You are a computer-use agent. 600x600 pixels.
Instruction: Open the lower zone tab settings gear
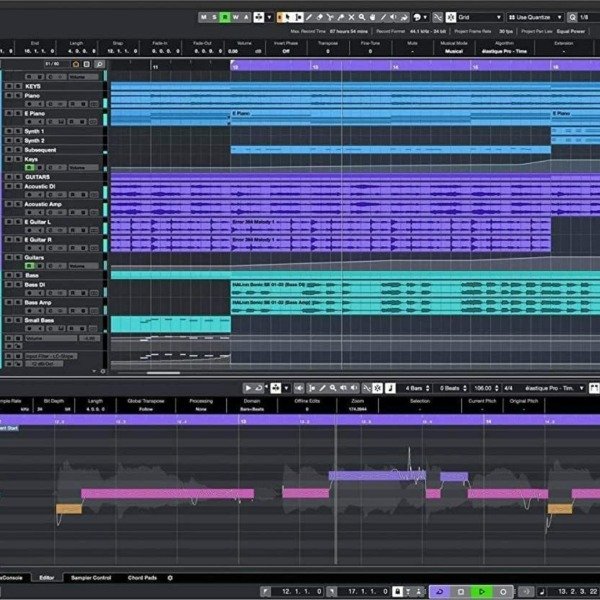point(170,578)
